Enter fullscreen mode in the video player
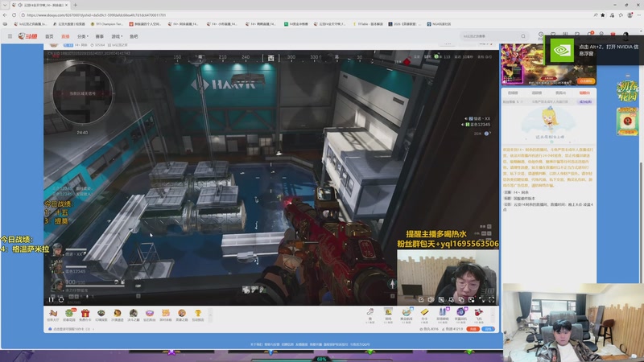 (492, 300)
